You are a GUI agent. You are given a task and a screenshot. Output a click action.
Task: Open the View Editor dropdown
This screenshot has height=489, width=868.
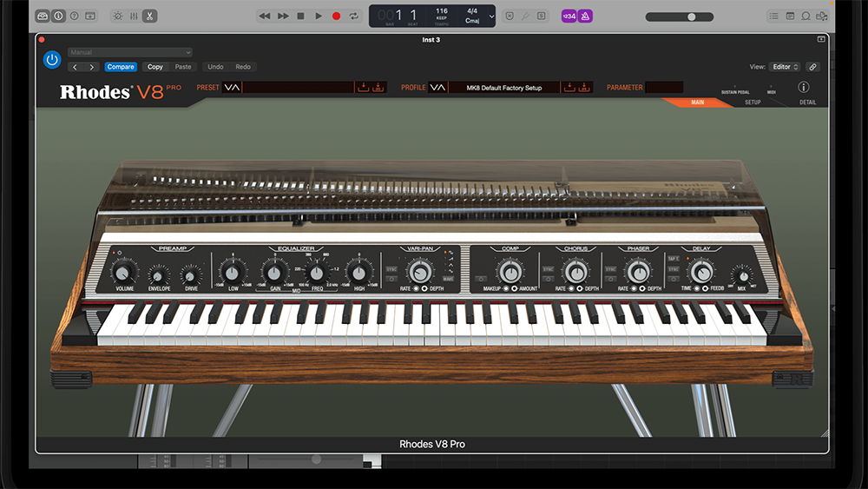coord(785,67)
